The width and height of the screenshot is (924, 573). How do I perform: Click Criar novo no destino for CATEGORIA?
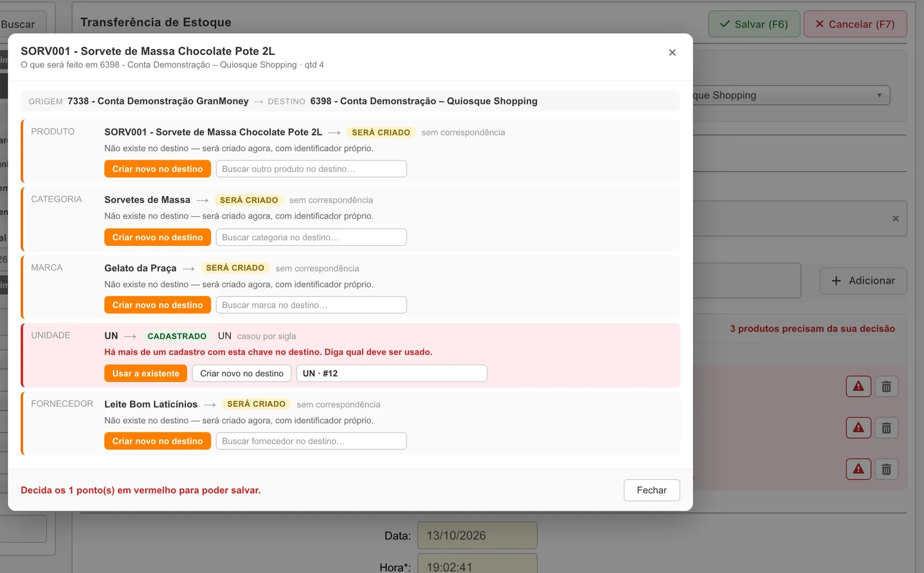[158, 237]
